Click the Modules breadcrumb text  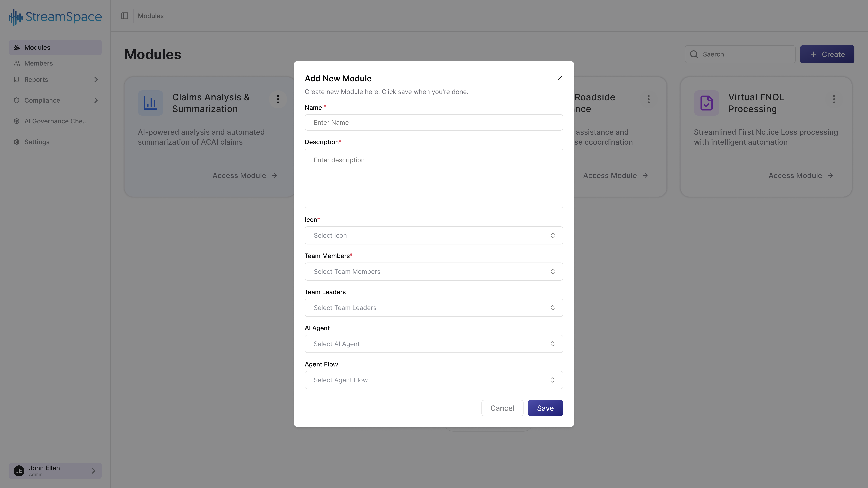[x=151, y=16]
